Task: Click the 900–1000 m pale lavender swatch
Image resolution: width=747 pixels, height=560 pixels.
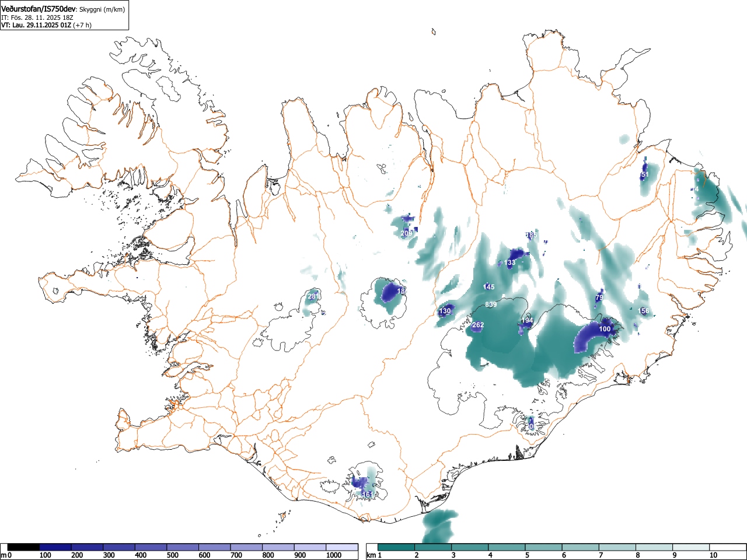Action: coord(310,547)
